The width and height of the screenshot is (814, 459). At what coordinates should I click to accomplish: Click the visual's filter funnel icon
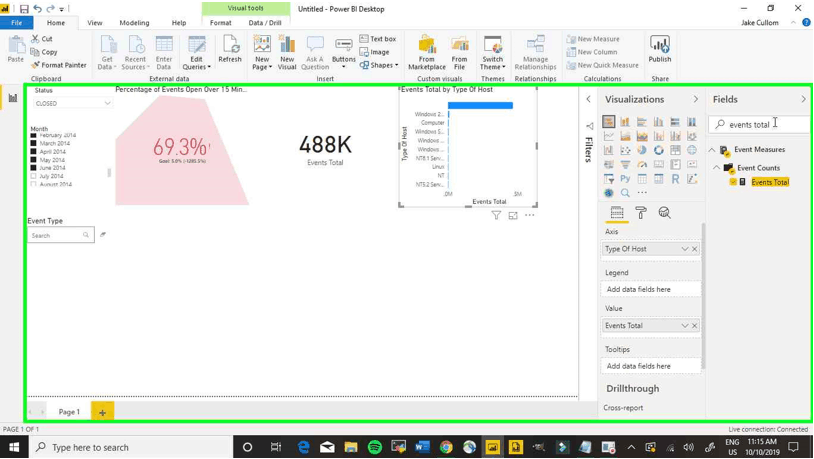(x=496, y=215)
